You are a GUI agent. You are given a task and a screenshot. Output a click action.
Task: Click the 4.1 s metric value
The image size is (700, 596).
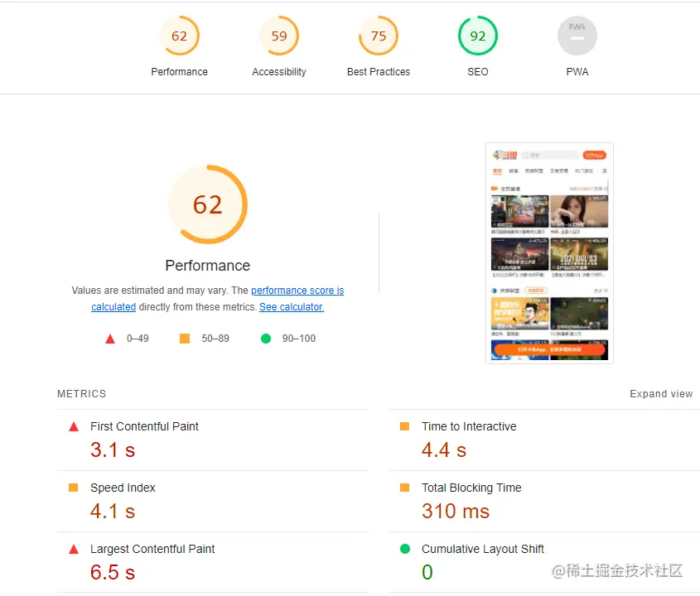point(113,512)
